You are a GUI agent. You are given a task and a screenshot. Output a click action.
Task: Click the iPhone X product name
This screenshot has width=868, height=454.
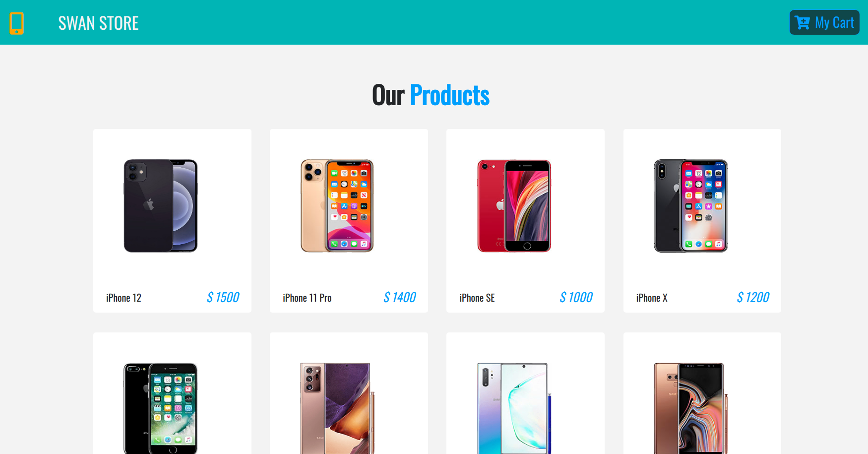coord(652,298)
